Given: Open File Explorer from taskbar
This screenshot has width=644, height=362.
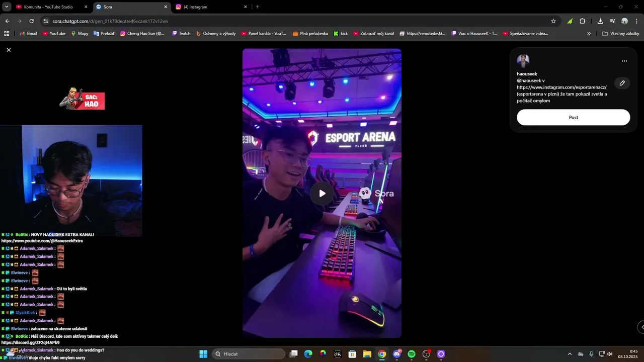Looking at the screenshot, I should tap(367, 354).
